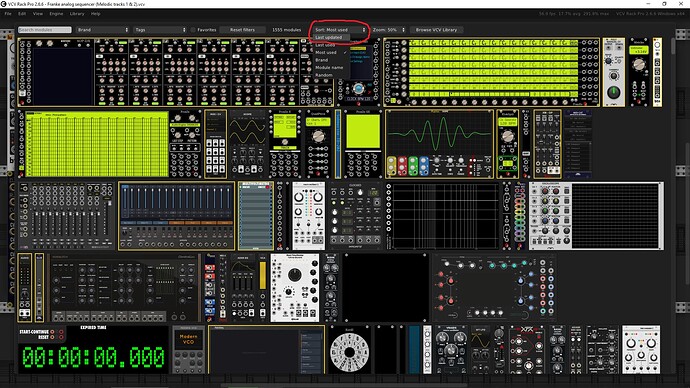690x388 pixels.
Task: Add the narrow module with red and blue buttons
Action: coord(210,288)
